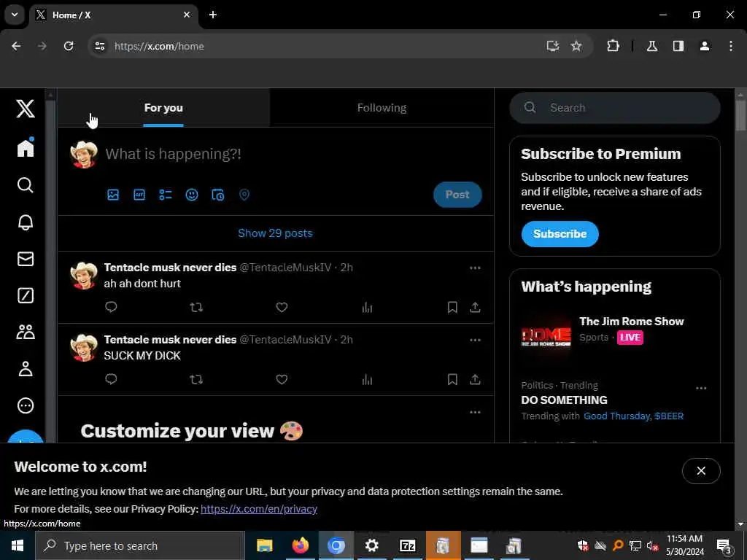Switch to the For you tab
747x560 pixels.
pyautogui.click(x=163, y=108)
